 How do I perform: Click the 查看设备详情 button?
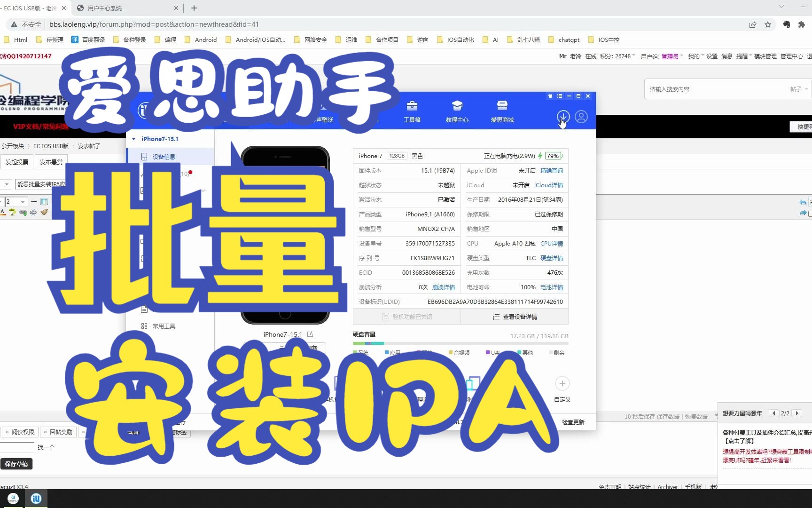515,317
